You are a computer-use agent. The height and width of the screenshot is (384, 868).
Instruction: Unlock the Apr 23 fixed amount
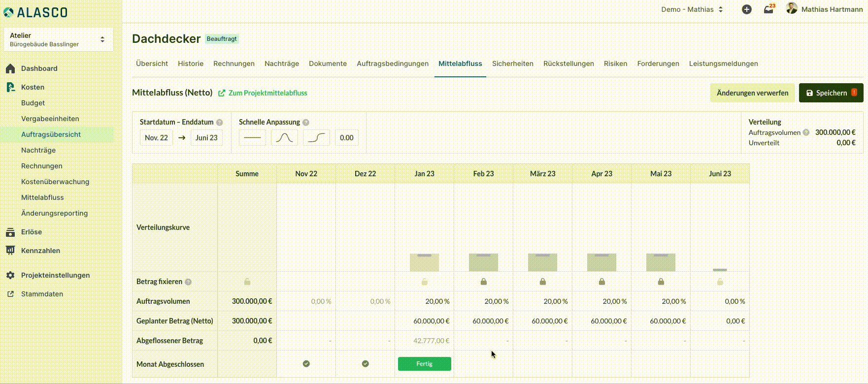[x=602, y=282]
